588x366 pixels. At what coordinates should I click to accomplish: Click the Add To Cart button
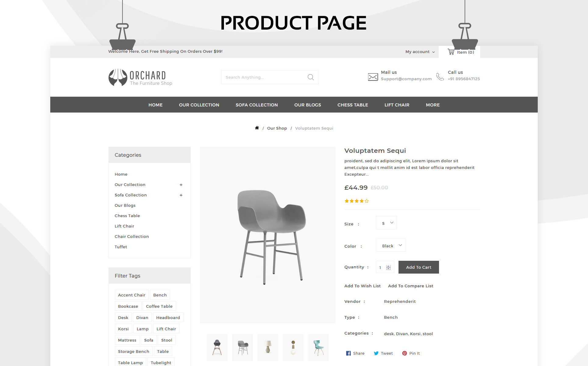[419, 267]
